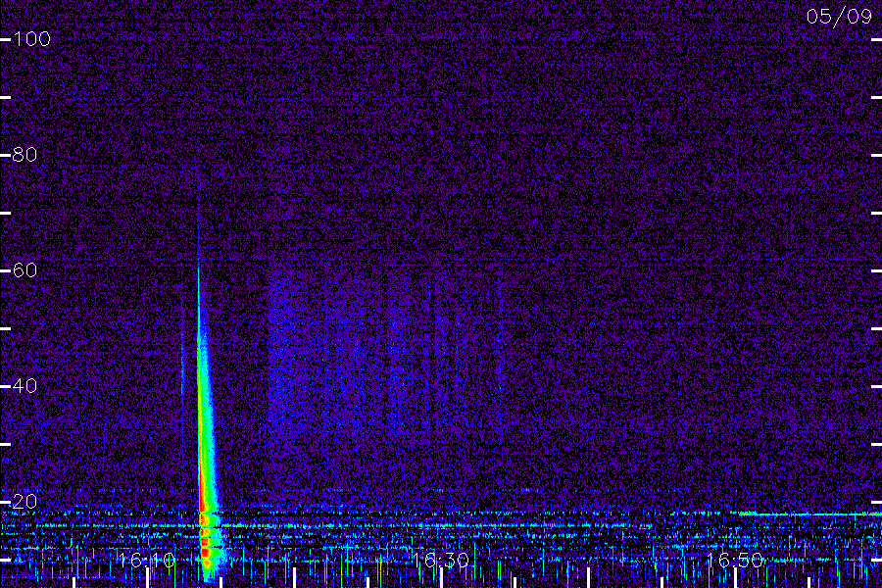This screenshot has height=588, width=882.
Task: Click the 16:10 time label
Action: (x=146, y=560)
